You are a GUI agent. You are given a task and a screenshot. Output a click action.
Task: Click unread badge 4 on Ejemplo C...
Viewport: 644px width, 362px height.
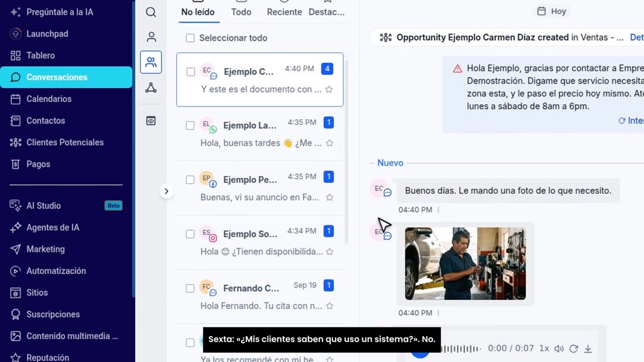327,69
